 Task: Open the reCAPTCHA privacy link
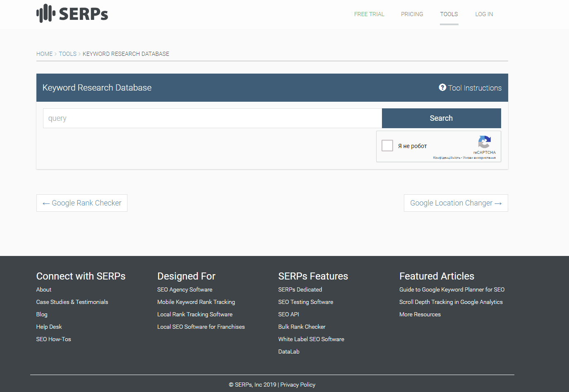[447, 158]
